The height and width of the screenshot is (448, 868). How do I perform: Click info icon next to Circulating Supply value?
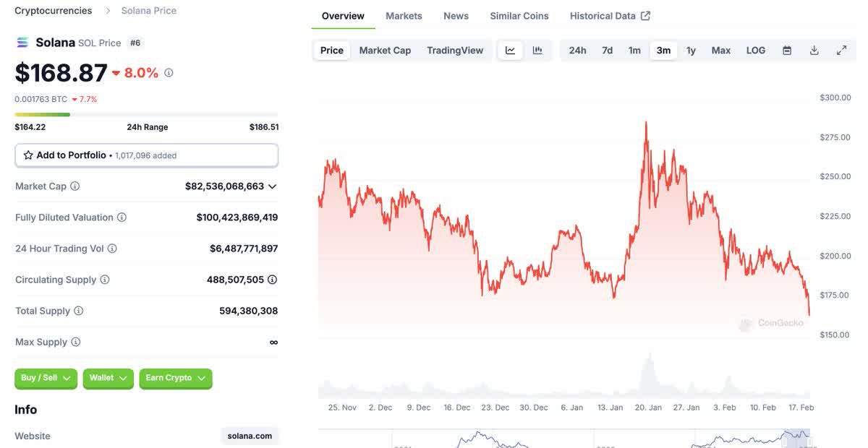tap(272, 280)
